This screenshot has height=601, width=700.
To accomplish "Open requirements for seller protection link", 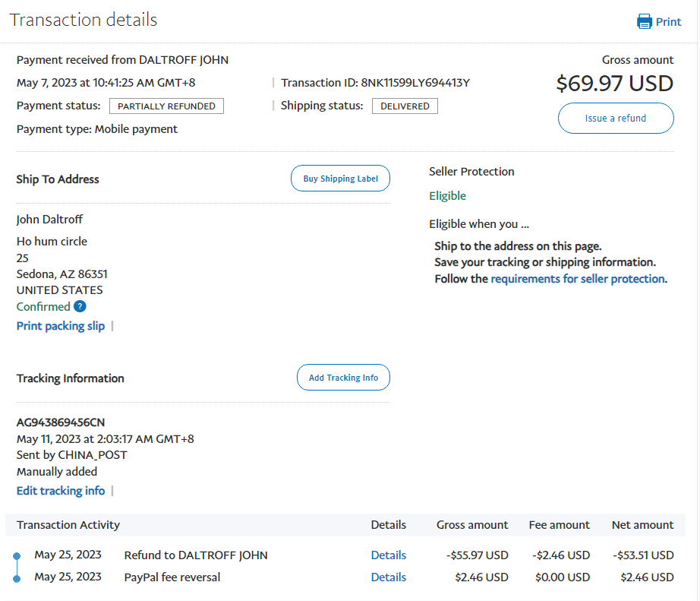I will tap(578, 279).
